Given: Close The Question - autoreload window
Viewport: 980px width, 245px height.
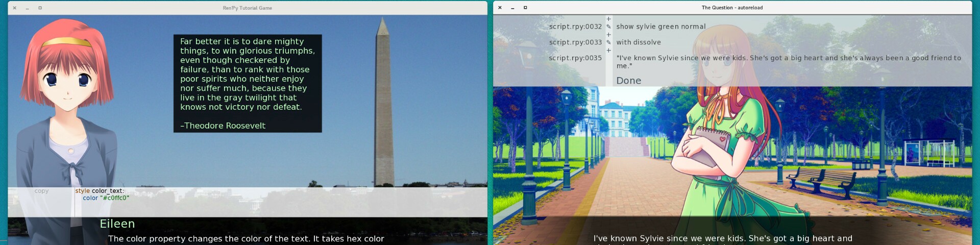Looking at the screenshot, I should tap(500, 8).
